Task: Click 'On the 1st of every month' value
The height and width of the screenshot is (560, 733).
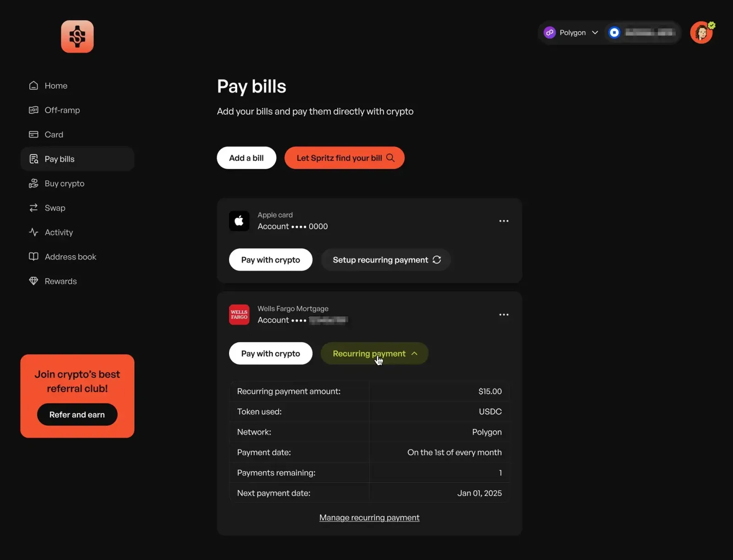Action: 454,452
